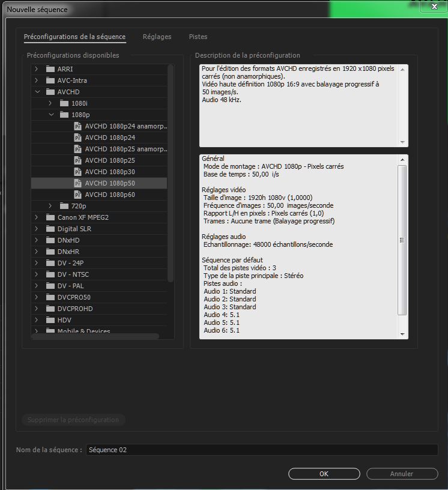Viewport: 448px width, 490px height.
Task: Click preset icon beside AVCHD 1080p60
Action: click(x=78, y=195)
